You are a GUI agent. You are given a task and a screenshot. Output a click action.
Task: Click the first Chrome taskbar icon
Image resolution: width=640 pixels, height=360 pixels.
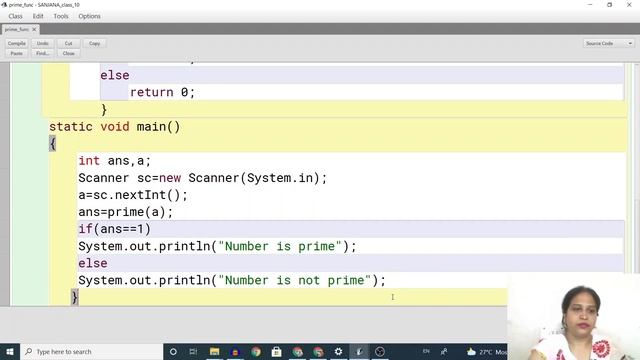tap(256, 351)
